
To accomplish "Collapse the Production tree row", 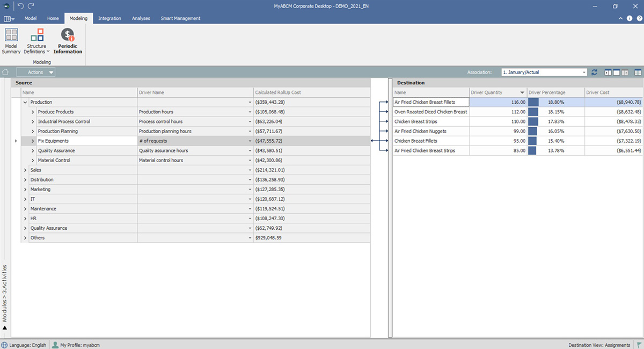I will pyautogui.click(x=25, y=102).
